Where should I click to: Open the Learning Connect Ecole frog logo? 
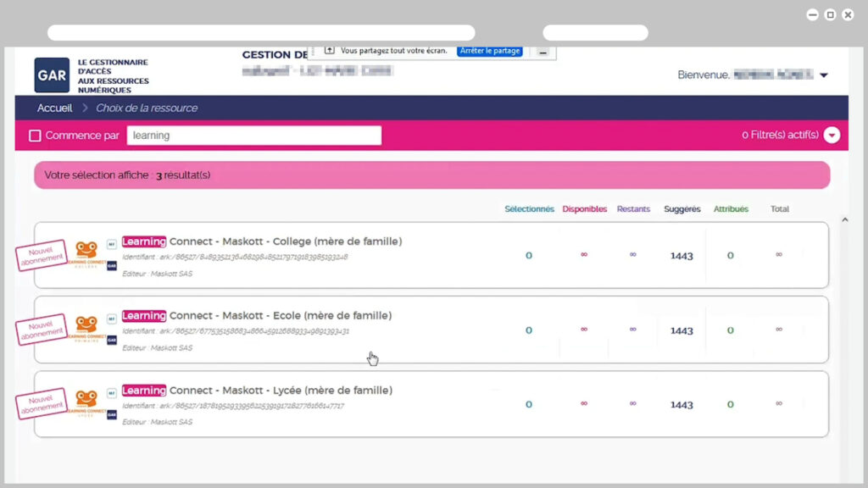coord(86,329)
